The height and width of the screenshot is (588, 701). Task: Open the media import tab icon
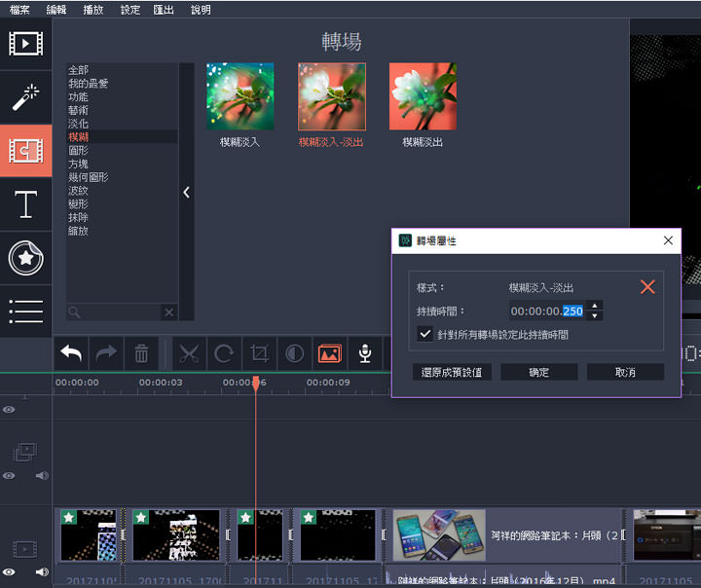[x=26, y=44]
